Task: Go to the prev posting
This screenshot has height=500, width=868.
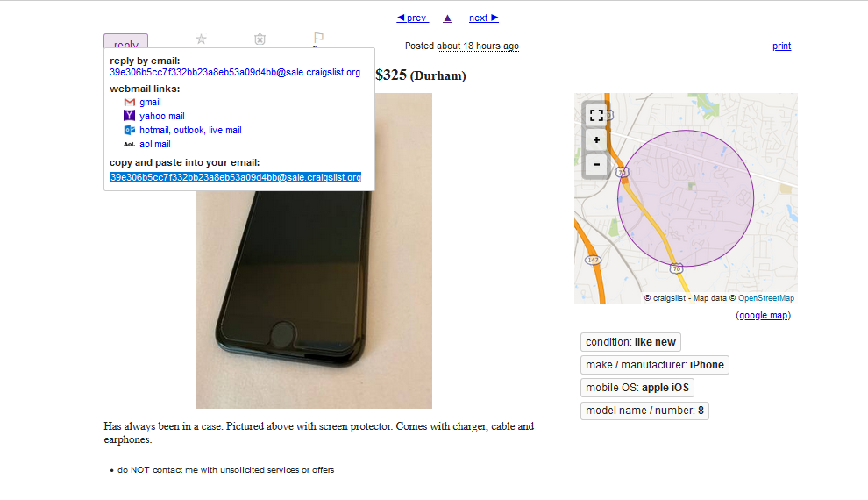Action: pyautogui.click(x=412, y=18)
